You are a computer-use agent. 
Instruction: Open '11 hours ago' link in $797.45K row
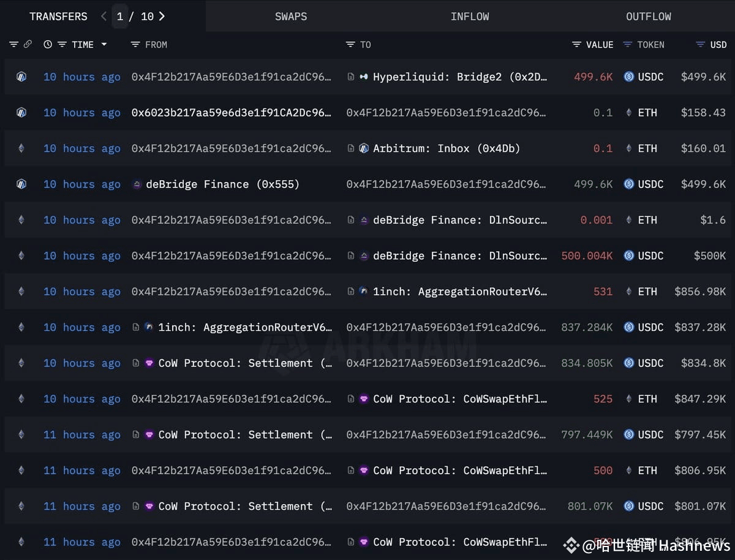(x=82, y=434)
